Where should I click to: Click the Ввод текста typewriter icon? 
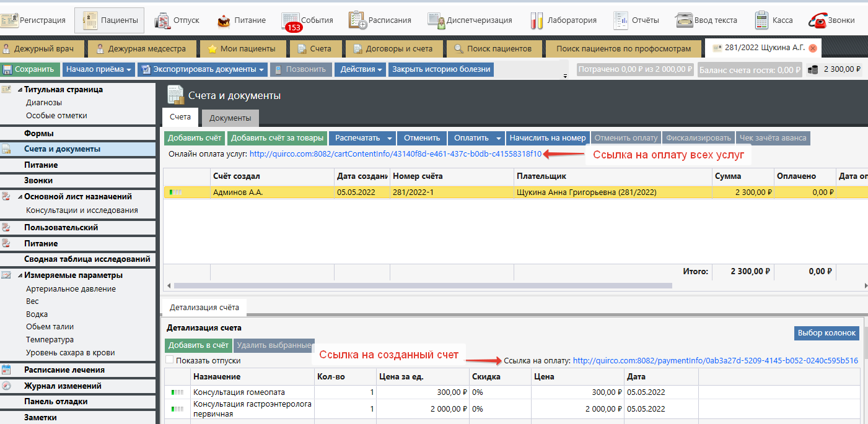coord(683,20)
